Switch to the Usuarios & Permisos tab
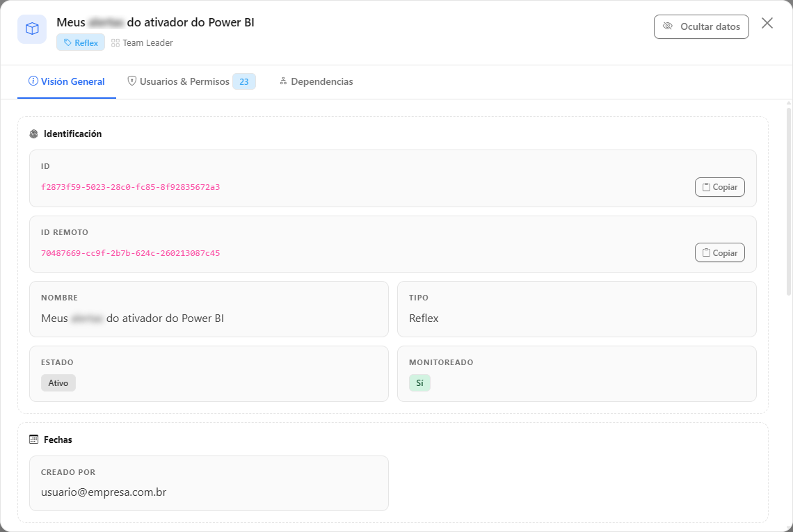Viewport: 793px width, 532px height. [191, 81]
